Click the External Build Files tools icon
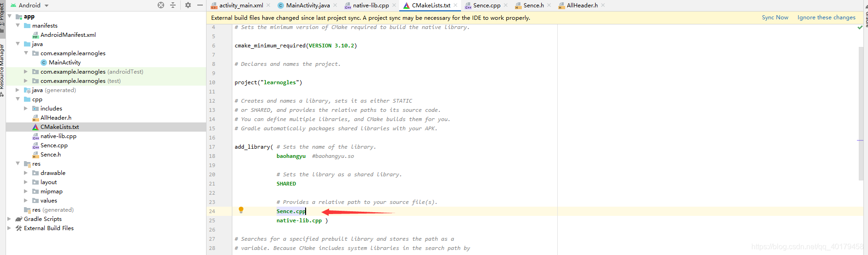 (x=19, y=228)
